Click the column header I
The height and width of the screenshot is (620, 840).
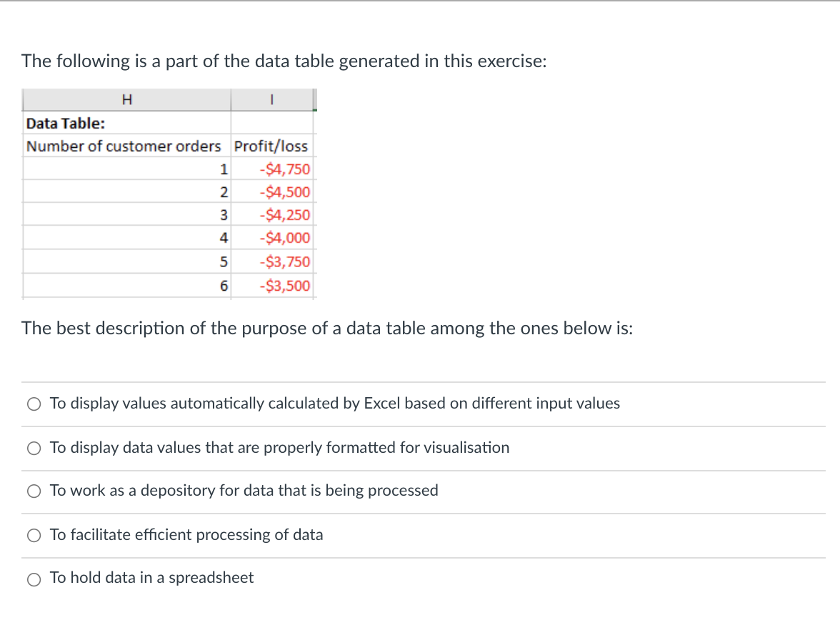click(272, 99)
